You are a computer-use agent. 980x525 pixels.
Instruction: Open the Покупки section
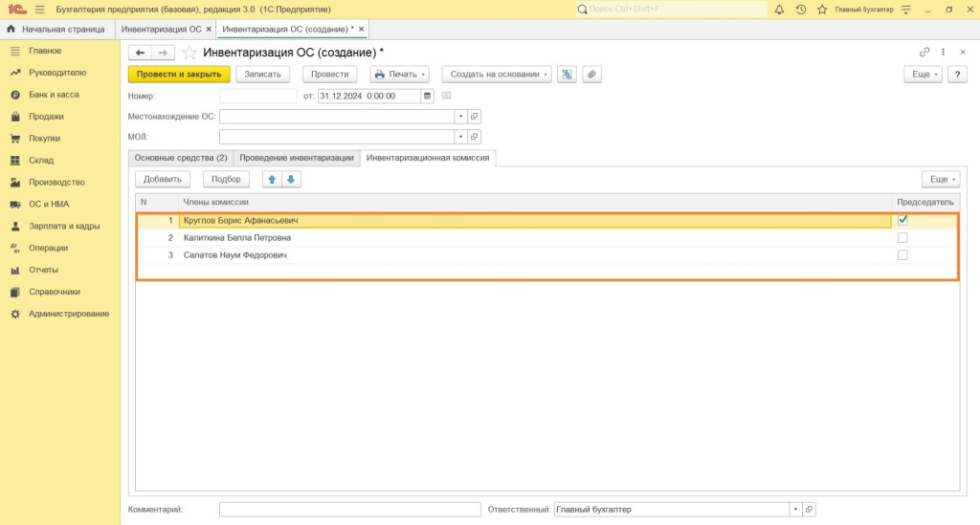point(44,138)
